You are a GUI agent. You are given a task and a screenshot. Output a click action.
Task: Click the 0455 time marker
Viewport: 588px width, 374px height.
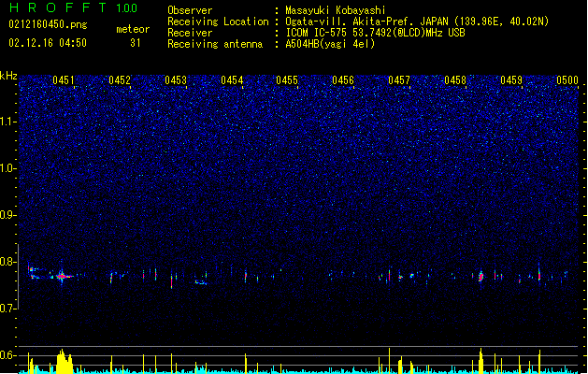point(287,80)
